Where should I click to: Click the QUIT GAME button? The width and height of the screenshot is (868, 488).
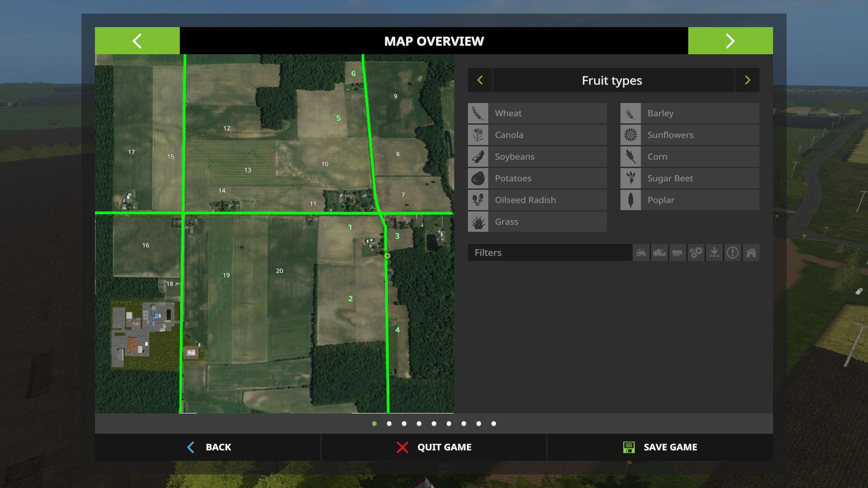(x=434, y=447)
